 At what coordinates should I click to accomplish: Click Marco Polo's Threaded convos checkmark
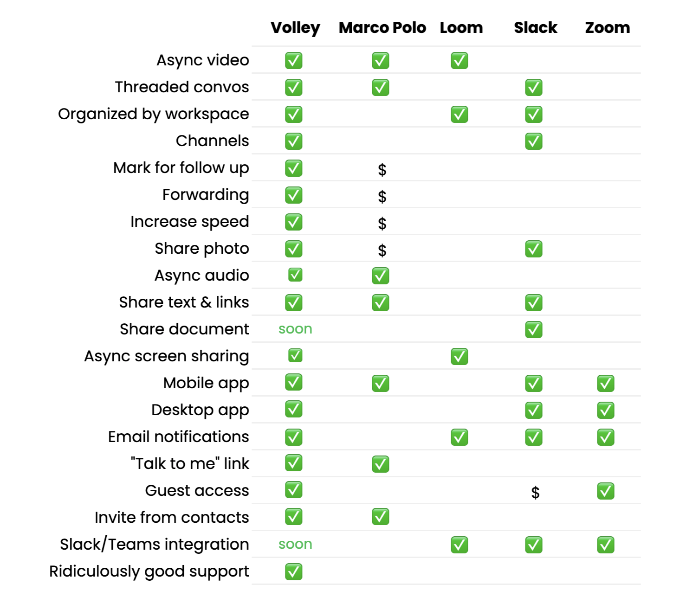[x=381, y=87]
